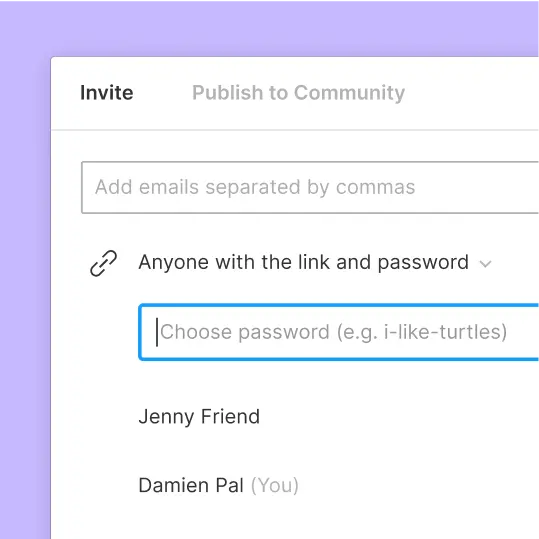Click the grayed Publish to Community heading
This screenshot has height=539, width=539.
(x=298, y=93)
